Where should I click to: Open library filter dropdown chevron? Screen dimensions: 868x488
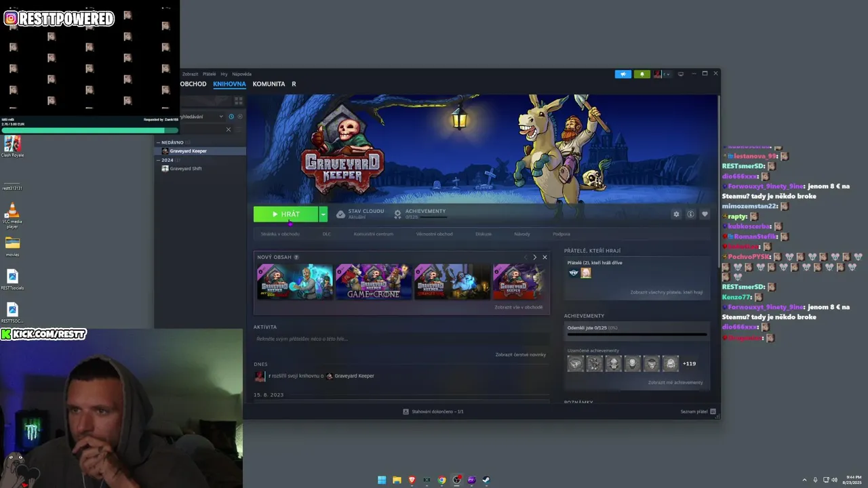221,117
